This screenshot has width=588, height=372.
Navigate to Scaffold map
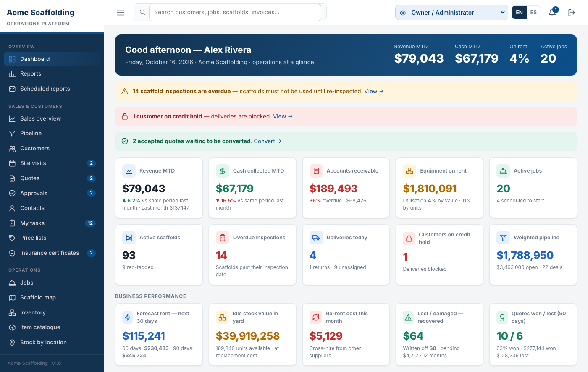[x=52, y=298]
